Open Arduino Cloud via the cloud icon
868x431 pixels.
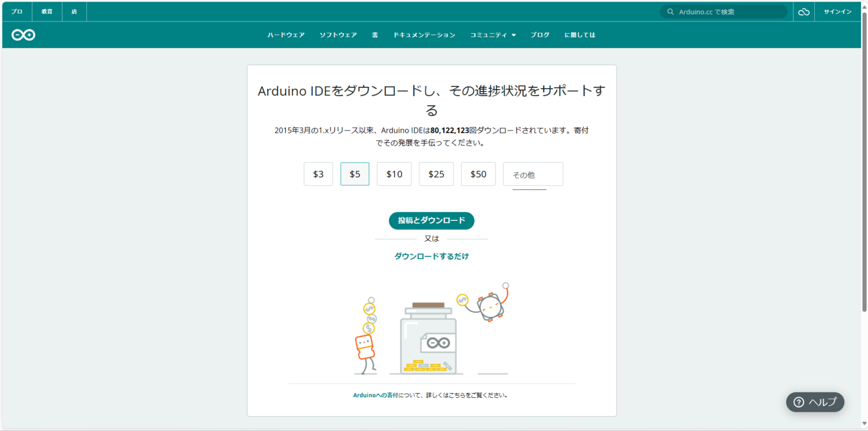pos(804,11)
